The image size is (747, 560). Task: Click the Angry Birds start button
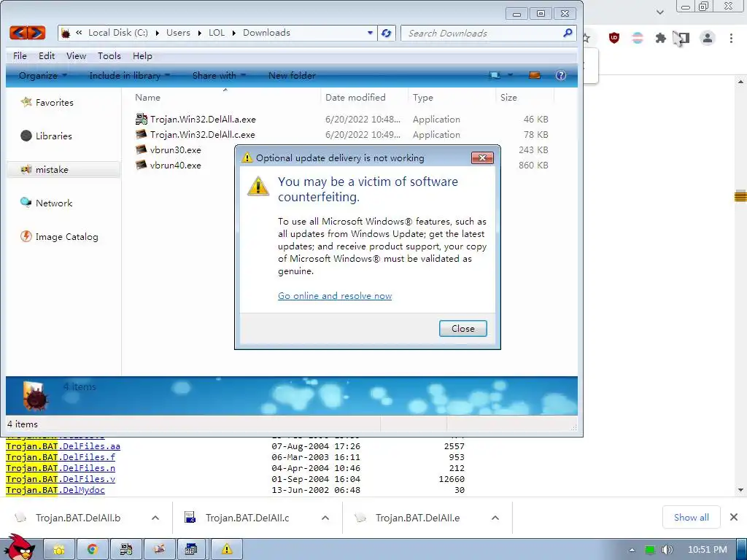pos(19,548)
